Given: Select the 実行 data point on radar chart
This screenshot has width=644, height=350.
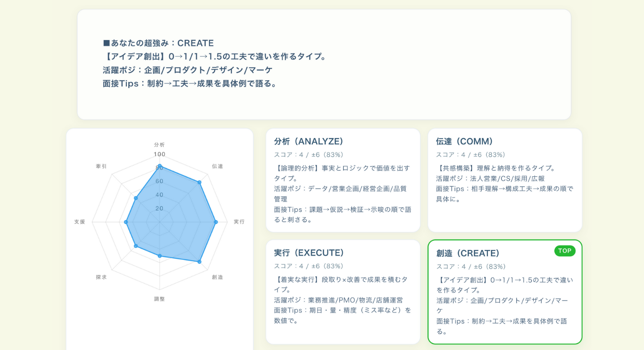Looking at the screenshot, I should coord(216,222).
